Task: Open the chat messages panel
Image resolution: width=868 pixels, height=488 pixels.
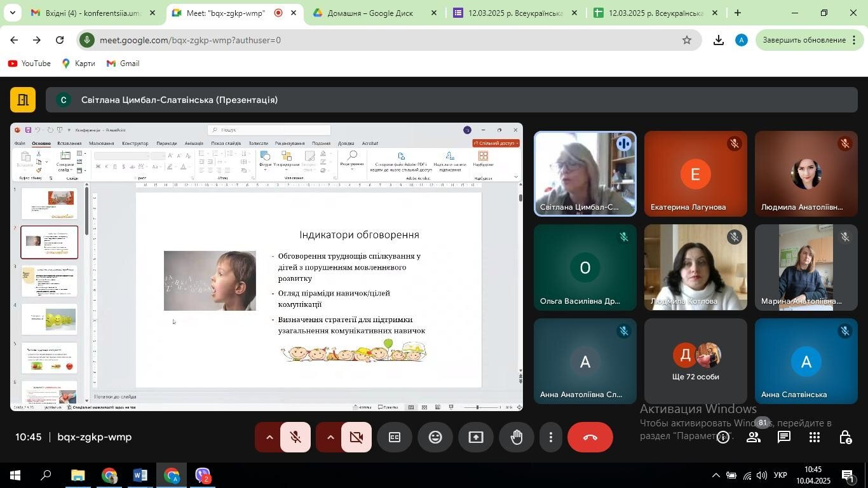Action: tap(784, 437)
